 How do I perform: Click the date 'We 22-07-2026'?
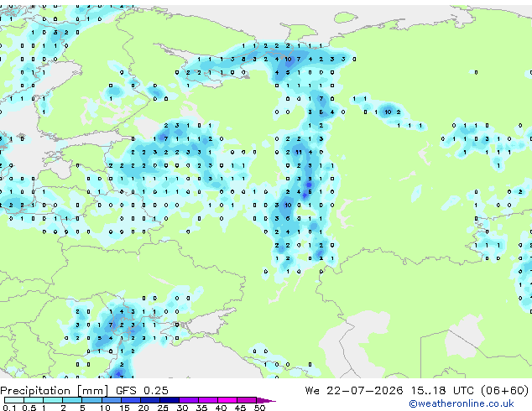click(x=354, y=391)
